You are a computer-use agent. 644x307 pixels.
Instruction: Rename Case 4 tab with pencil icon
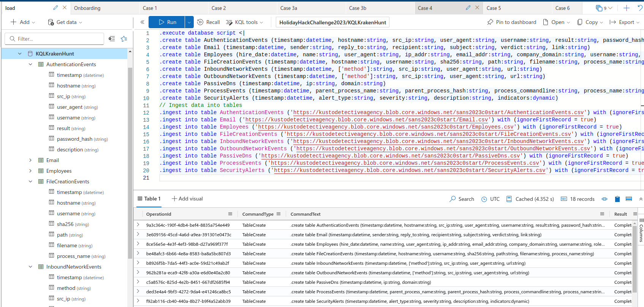click(x=468, y=8)
